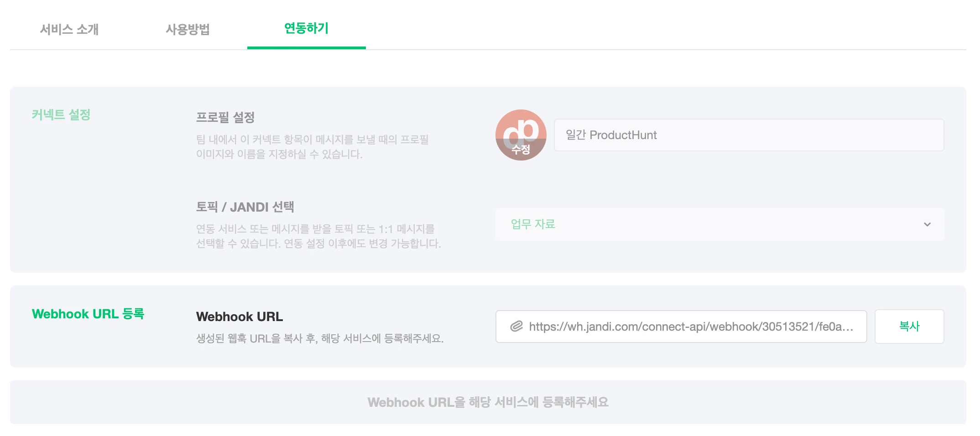Open the 업무 자료 topic selector
Image resolution: width=980 pixels, height=436 pixels.
[x=719, y=224]
